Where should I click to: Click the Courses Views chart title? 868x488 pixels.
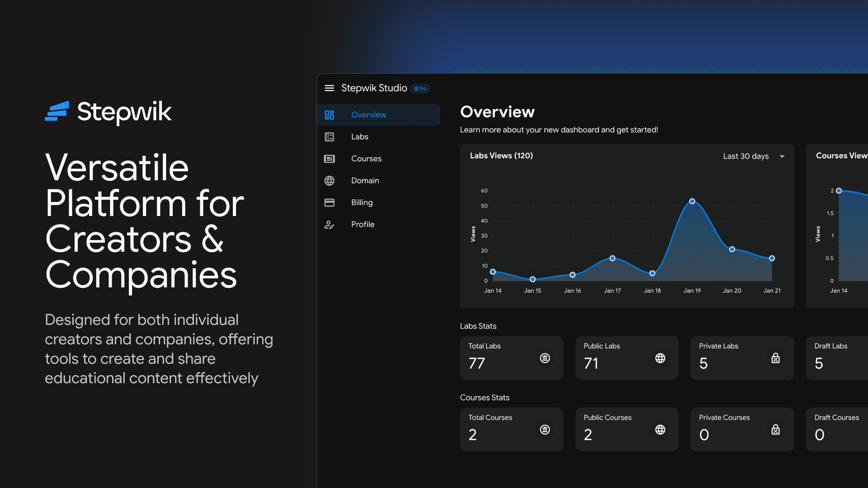click(x=842, y=155)
